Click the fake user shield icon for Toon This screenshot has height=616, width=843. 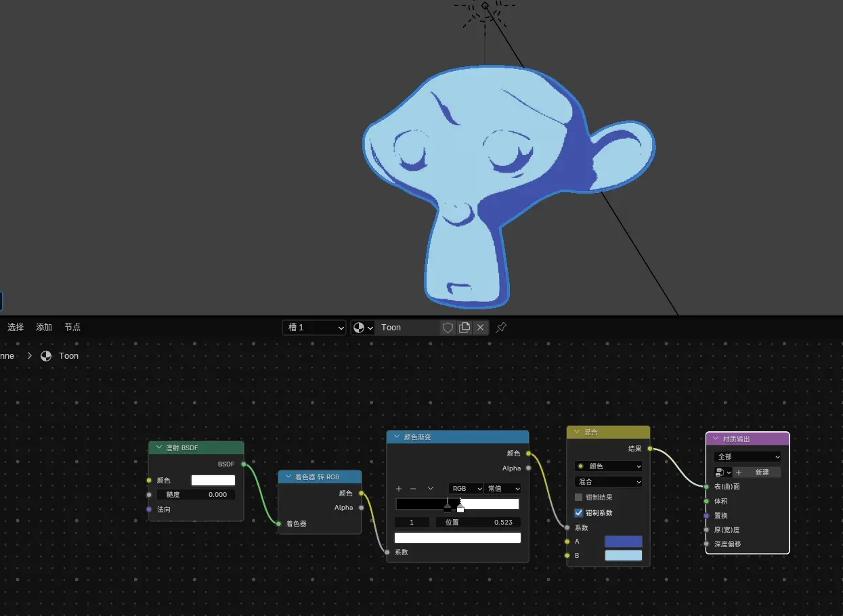coord(448,328)
